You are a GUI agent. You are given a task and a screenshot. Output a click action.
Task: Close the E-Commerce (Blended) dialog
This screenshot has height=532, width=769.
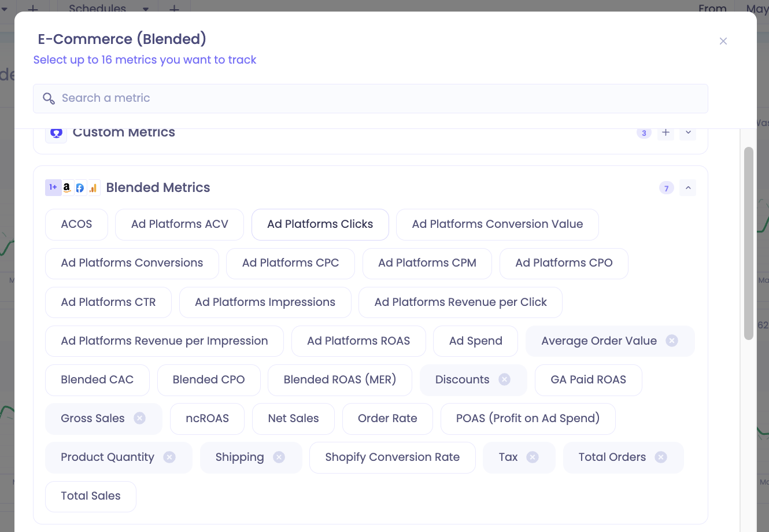click(723, 41)
